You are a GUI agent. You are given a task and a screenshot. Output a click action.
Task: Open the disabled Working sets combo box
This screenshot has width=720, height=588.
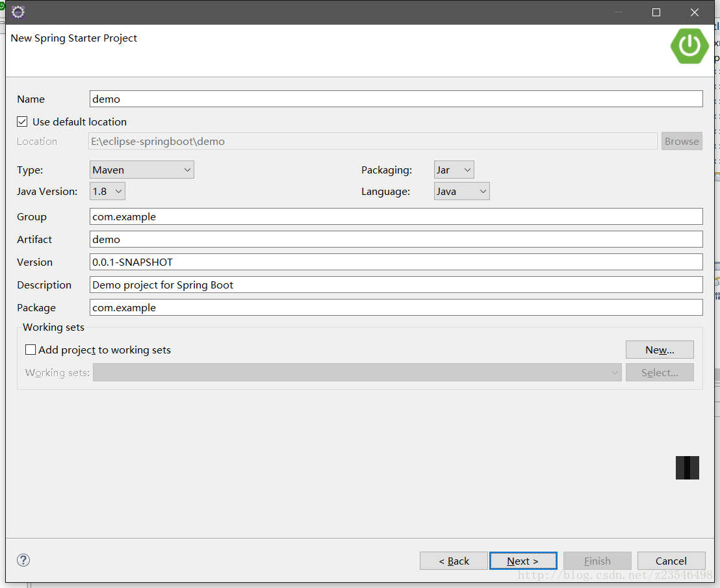(x=357, y=373)
